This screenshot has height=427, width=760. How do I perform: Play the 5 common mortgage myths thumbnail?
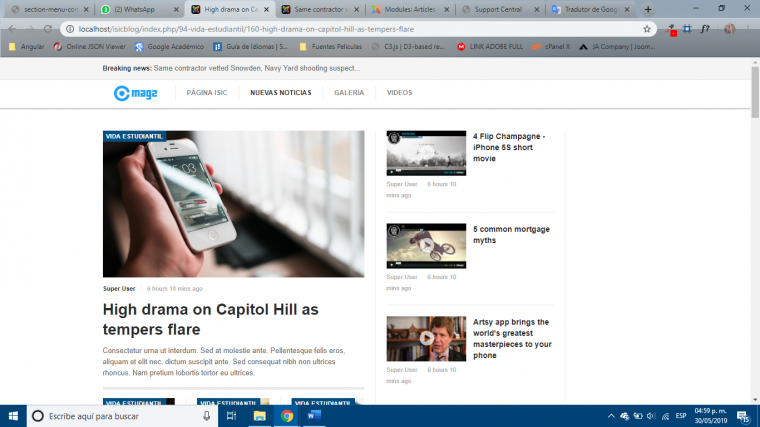click(x=426, y=245)
